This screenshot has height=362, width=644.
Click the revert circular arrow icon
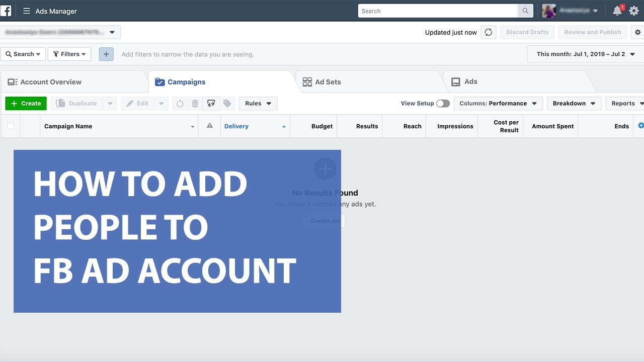point(180,104)
